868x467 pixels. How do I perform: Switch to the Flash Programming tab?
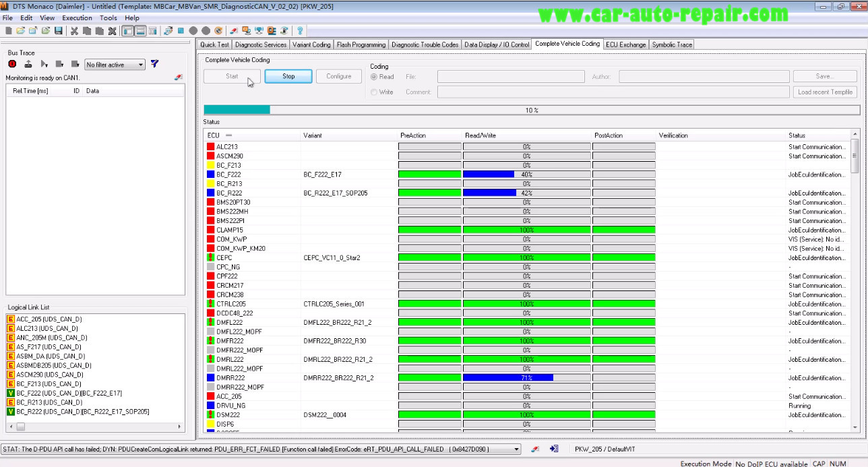pos(361,44)
